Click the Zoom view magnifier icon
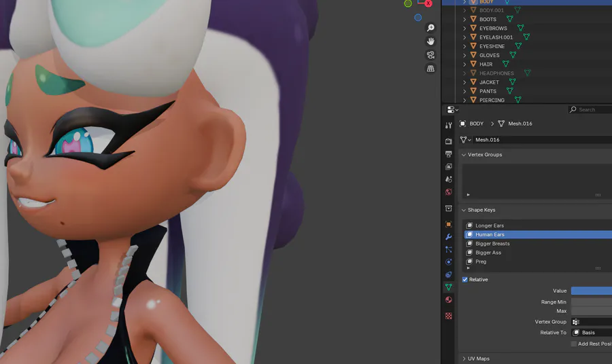The width and height of the screenshot is (612, 364). coord(430,28)
